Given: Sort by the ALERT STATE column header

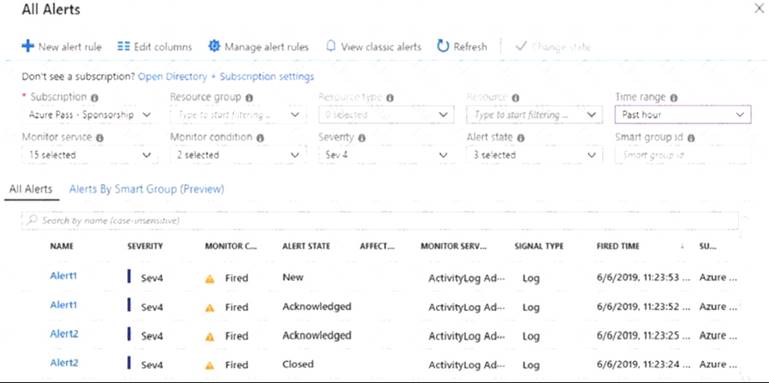Looking at the screenshot, I should click(306, 246).
